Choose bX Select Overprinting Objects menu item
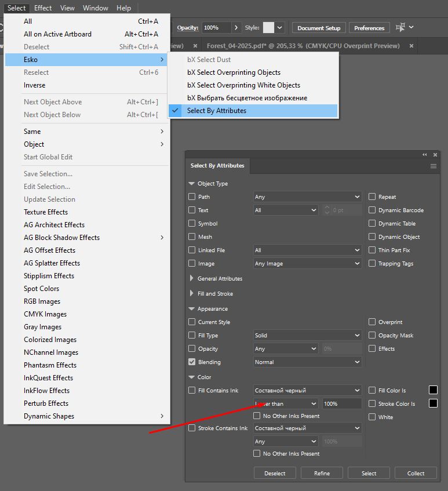Viewport: 448px width, 491px height. click(x=234, y=72)
